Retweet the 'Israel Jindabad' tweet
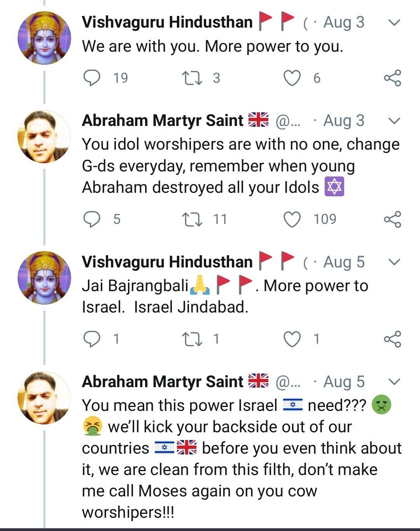The width and height of the screenshot is (420, 531). 192,339
